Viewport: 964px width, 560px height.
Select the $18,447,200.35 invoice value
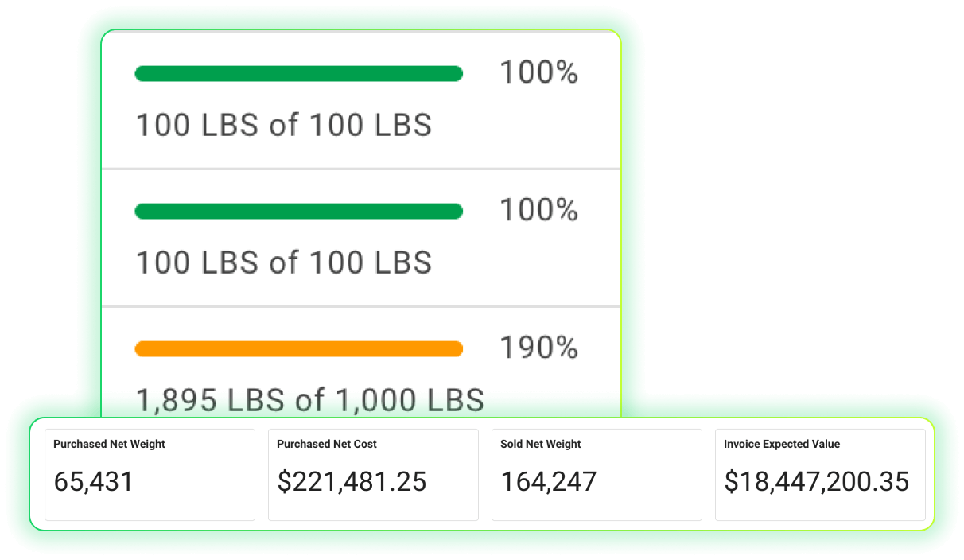click(816, 481)
